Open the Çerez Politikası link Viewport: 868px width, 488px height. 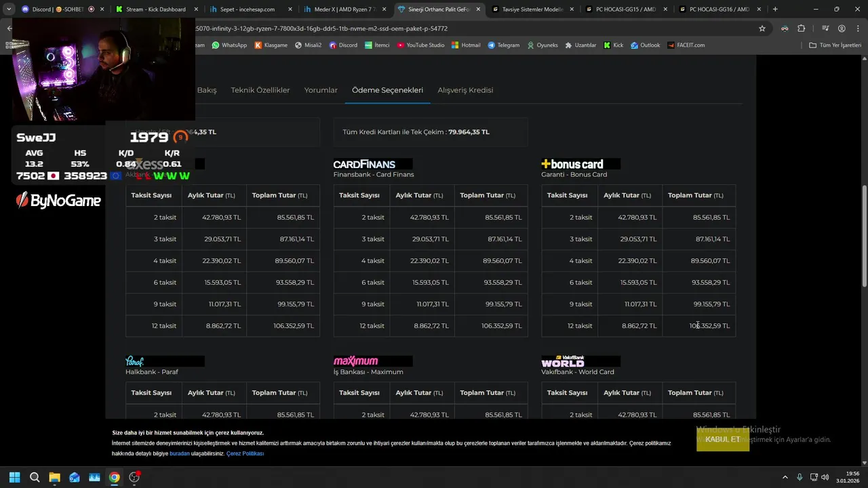point(245,453)
